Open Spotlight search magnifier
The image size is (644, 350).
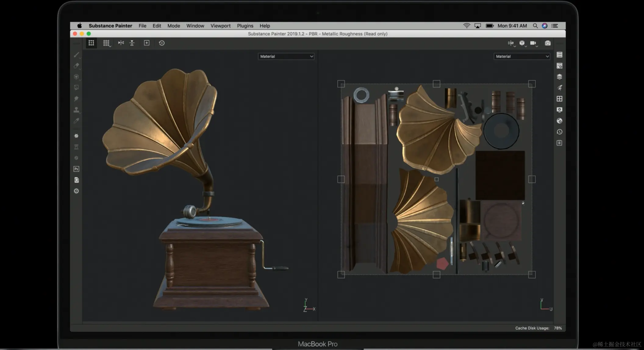[535, 26]
